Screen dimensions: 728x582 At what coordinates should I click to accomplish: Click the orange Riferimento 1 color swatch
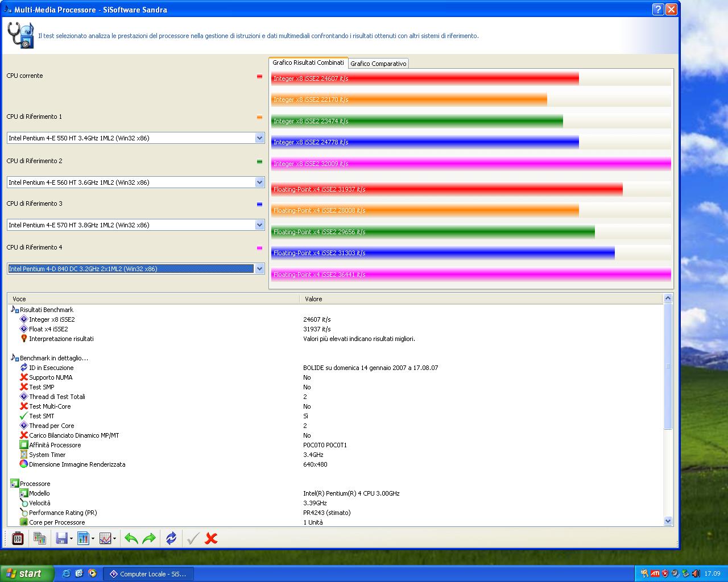point(260,117)
